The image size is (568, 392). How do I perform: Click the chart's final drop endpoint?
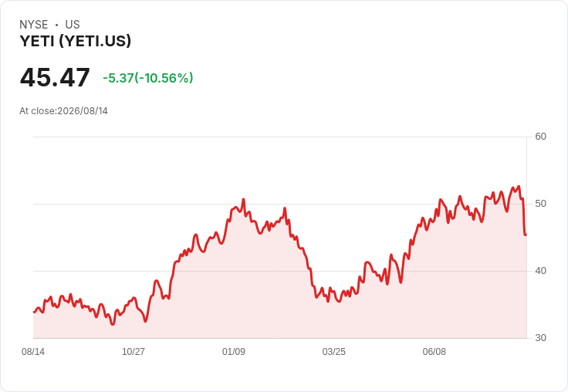click(x=526, y=235)
